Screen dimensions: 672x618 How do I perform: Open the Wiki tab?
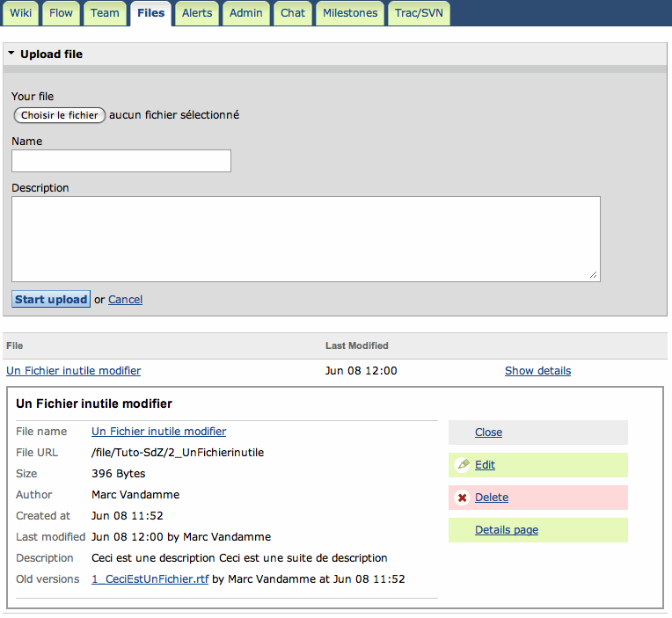(x=20, y=13)
